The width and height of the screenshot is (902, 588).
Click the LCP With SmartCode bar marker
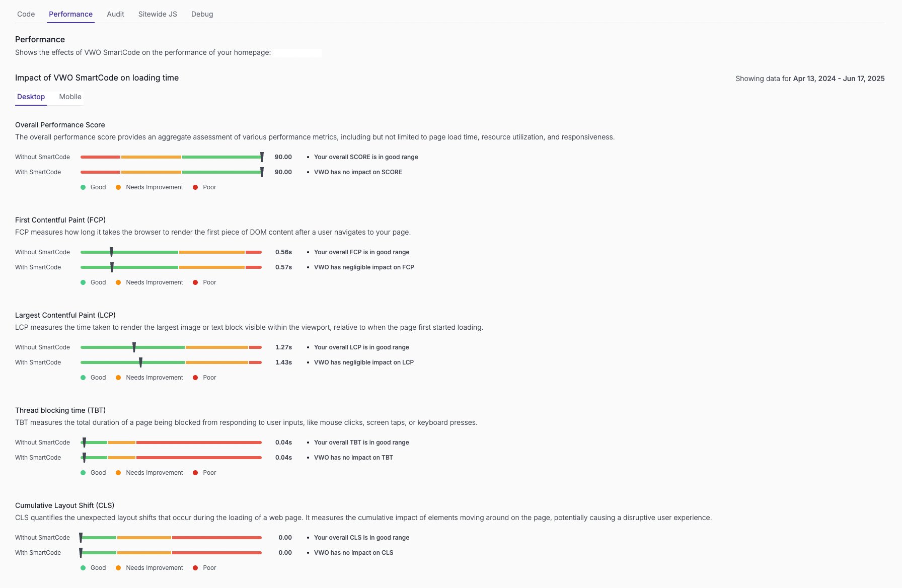pyautogui.click(x=140, y=362)
